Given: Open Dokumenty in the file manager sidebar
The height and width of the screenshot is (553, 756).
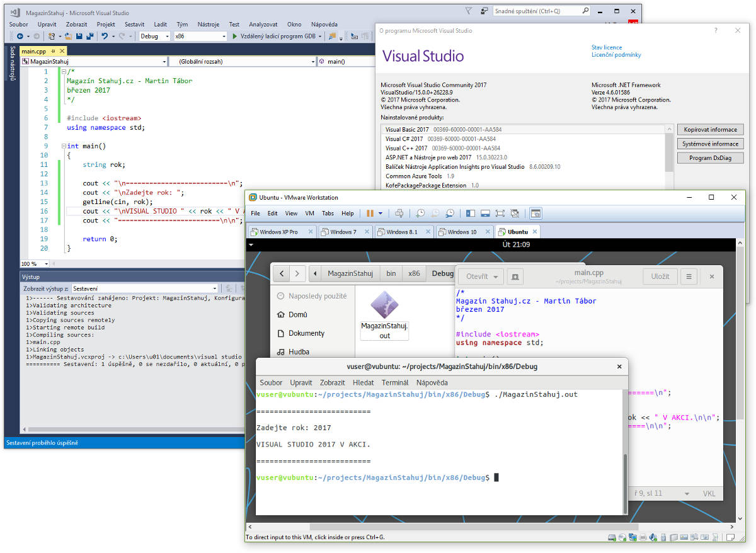Looking at the screenshot, I should [x=306, y=333].
